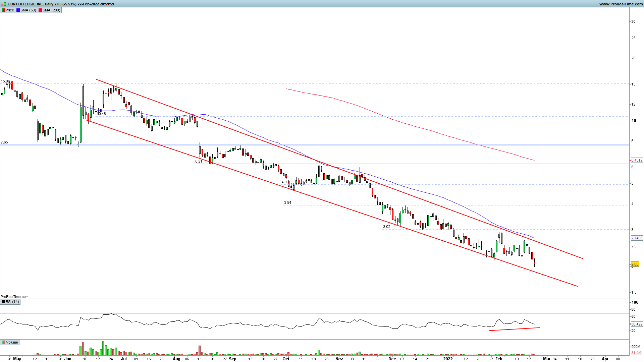
Task: Click the blue SMA (50) swatch icon
Action: click(x=18, y=10)
